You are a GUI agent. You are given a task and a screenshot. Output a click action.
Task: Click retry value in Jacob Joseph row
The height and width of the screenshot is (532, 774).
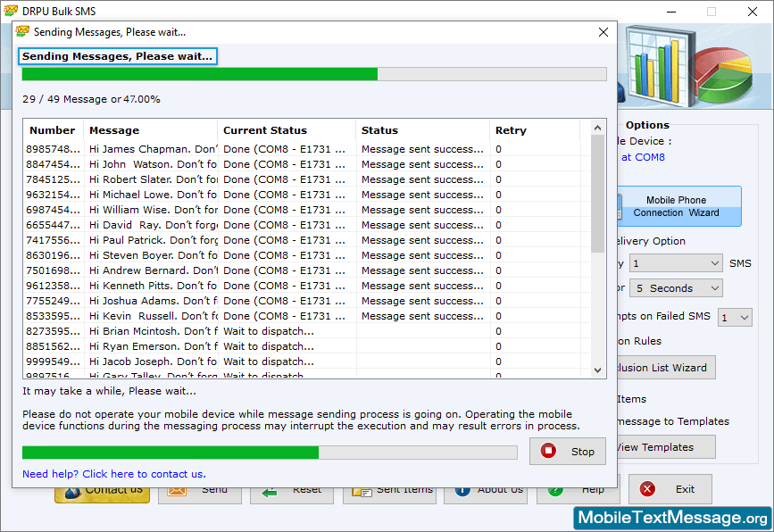498,362
